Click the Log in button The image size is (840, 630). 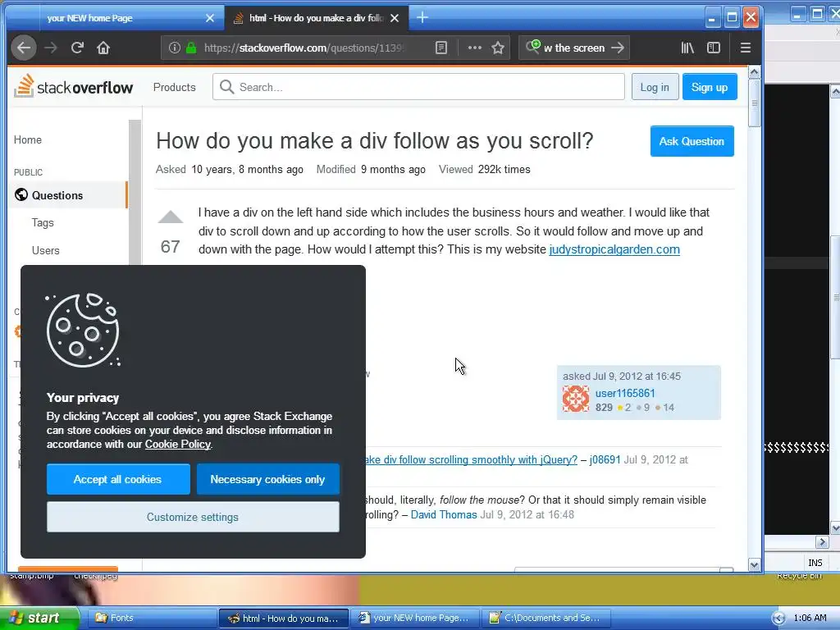655,87
